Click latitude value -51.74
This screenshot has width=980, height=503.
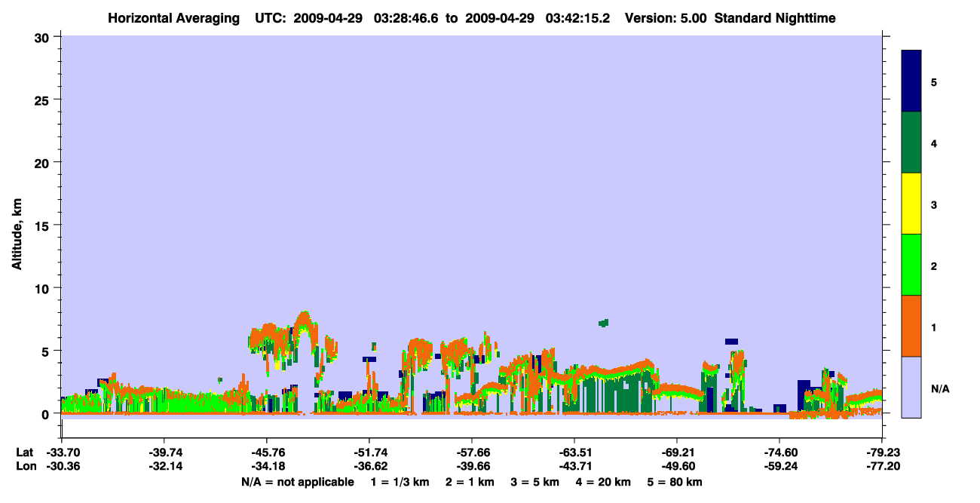(369, 452)
